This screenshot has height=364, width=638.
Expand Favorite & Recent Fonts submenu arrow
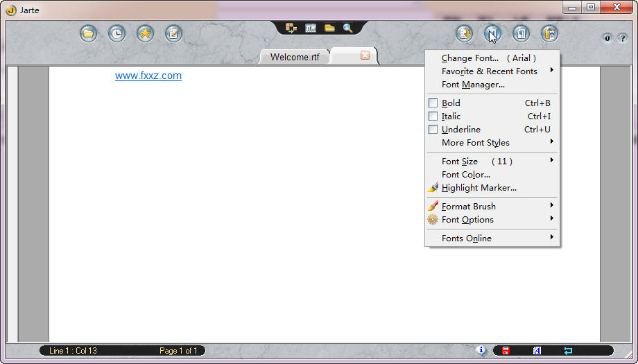pyautogui.click(x=552, y=70)
